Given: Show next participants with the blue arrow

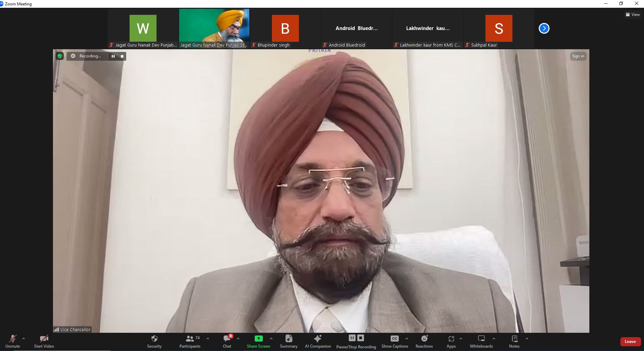Looking at the screenshot, I should (544, 28).
